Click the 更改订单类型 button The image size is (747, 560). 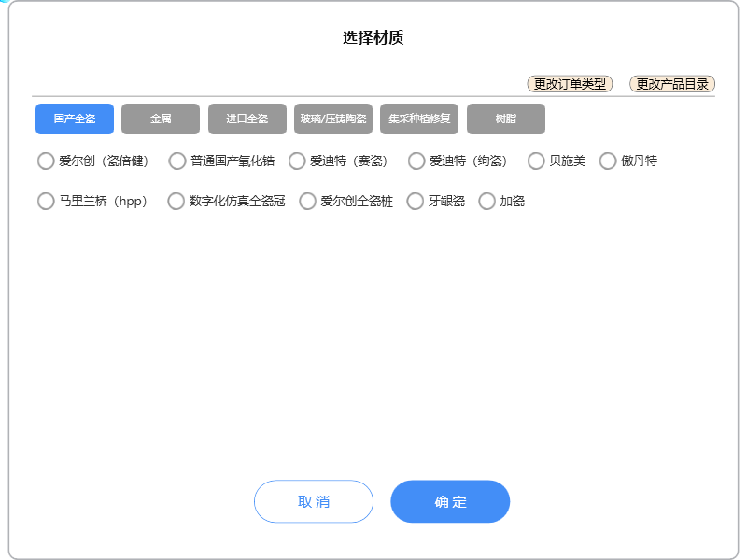(x=570, y=84)
